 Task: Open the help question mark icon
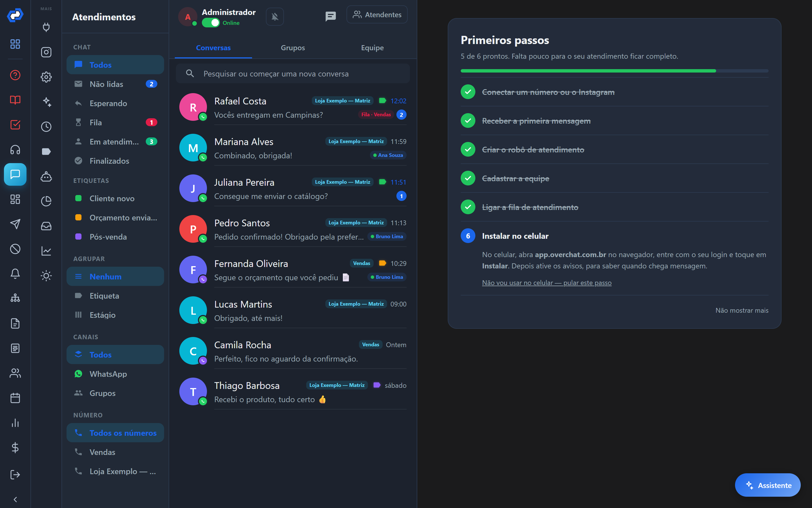[x=15, y=75]
